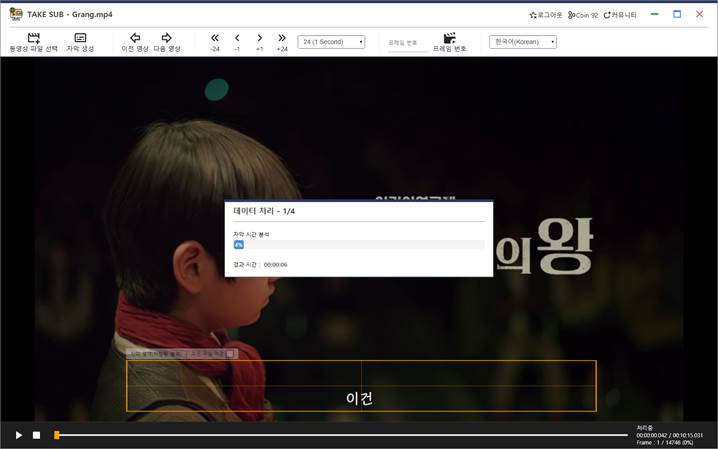This screenshot has height=449, width=718.
Task: Open the frame step dropdown '24 (1 Second)'
Action: click(x=331, y=42)
